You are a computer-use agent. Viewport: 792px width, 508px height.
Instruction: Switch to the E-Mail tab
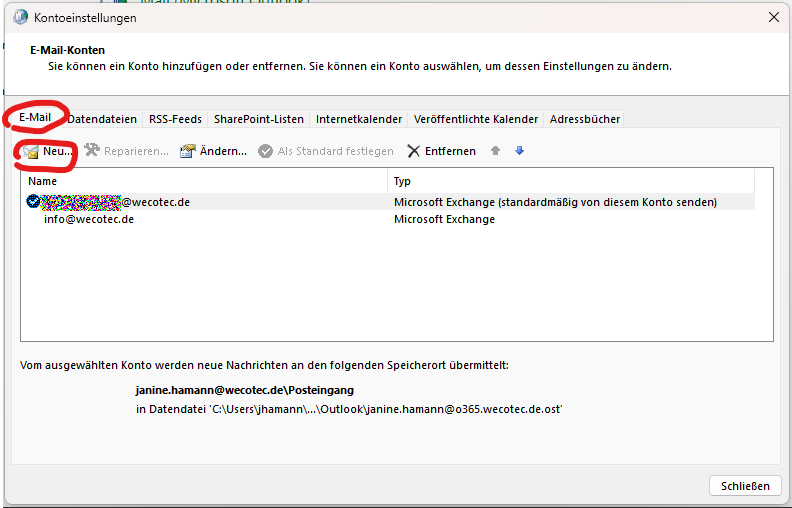click(35, 118)
